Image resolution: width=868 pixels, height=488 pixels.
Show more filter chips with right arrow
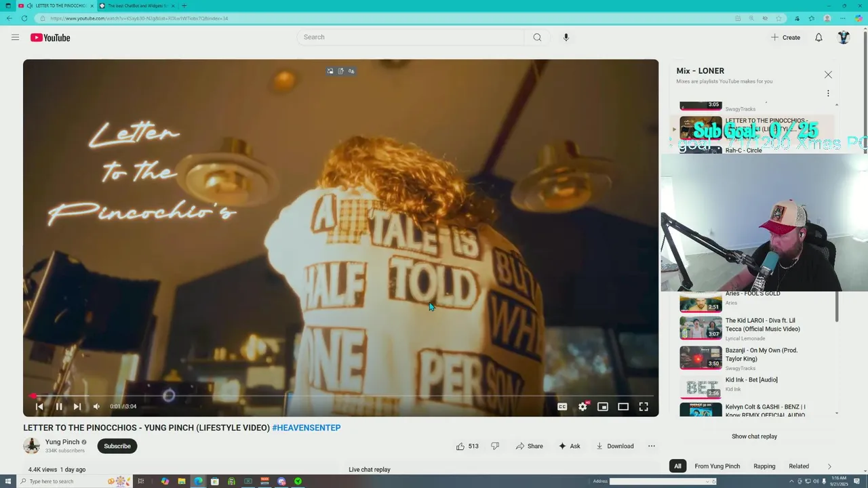829,466
